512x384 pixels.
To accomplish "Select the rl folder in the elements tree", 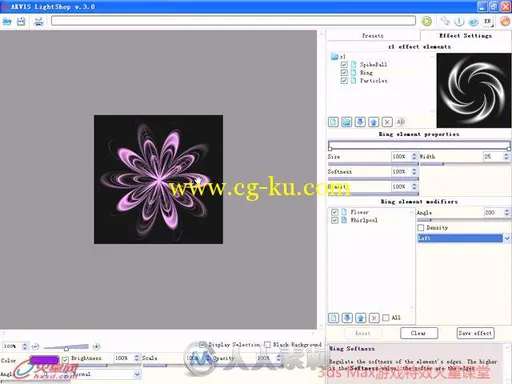I will click(339, 56).
